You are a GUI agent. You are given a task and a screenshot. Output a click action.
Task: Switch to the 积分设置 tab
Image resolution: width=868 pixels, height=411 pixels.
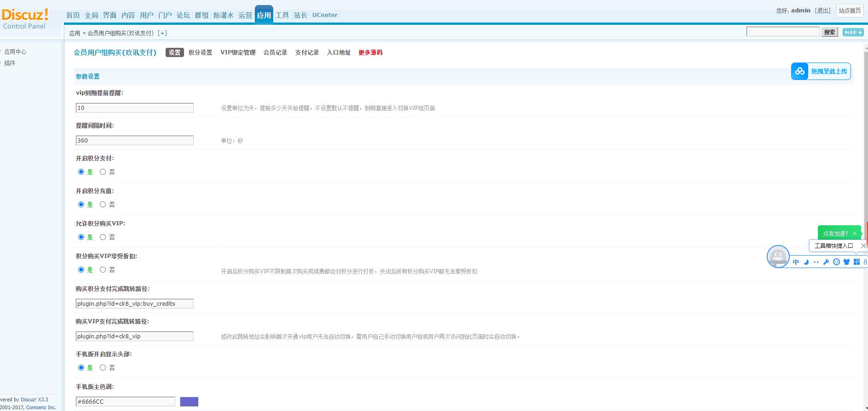point(200,52)
